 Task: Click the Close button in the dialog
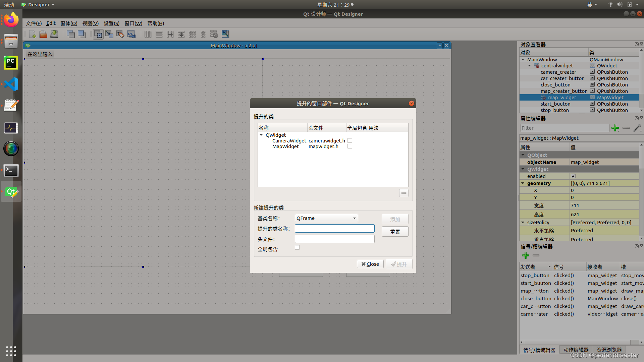[x=370, y=264]
